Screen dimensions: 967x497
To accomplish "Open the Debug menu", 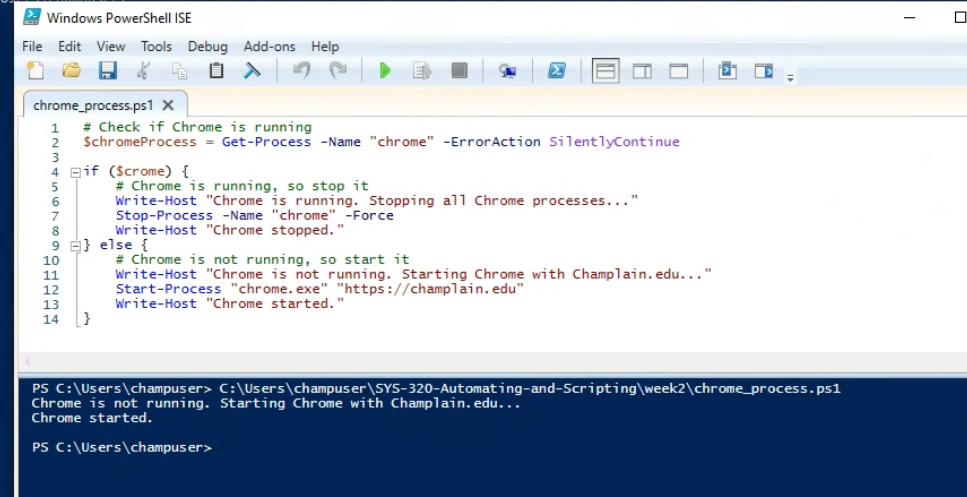I will (207, 46).
